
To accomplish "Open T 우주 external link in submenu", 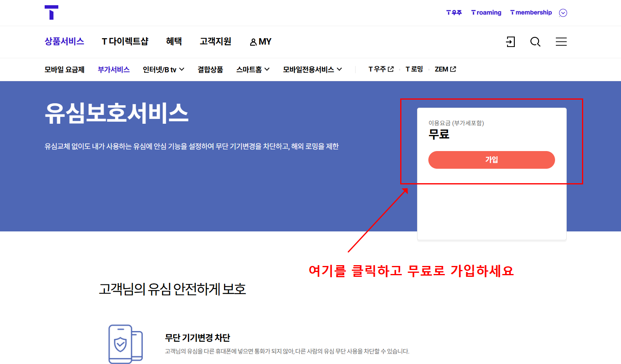I will click(381, 69).
